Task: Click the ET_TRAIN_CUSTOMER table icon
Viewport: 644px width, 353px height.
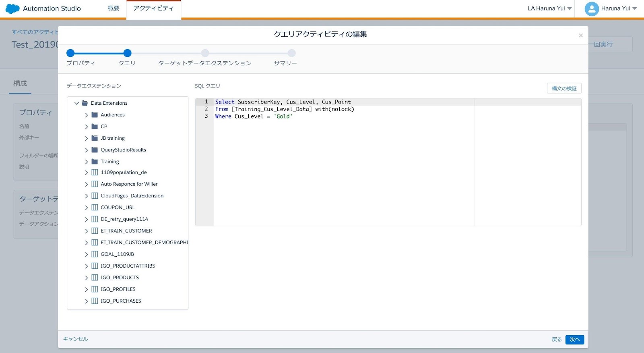Action: point(95,231)
